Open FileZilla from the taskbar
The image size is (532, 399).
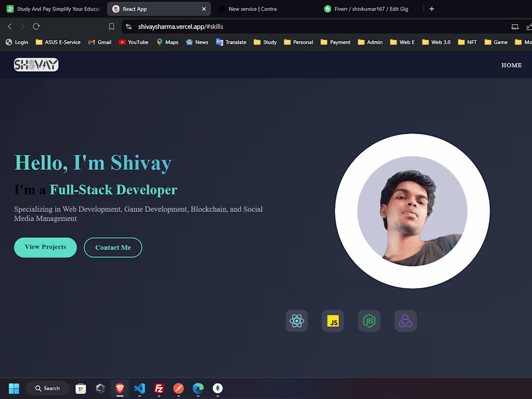pyautogui.click(x=159, y=388)
